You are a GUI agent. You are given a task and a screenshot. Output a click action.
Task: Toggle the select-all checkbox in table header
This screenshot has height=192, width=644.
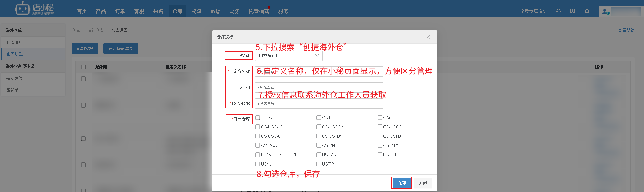tap(83, 67)
